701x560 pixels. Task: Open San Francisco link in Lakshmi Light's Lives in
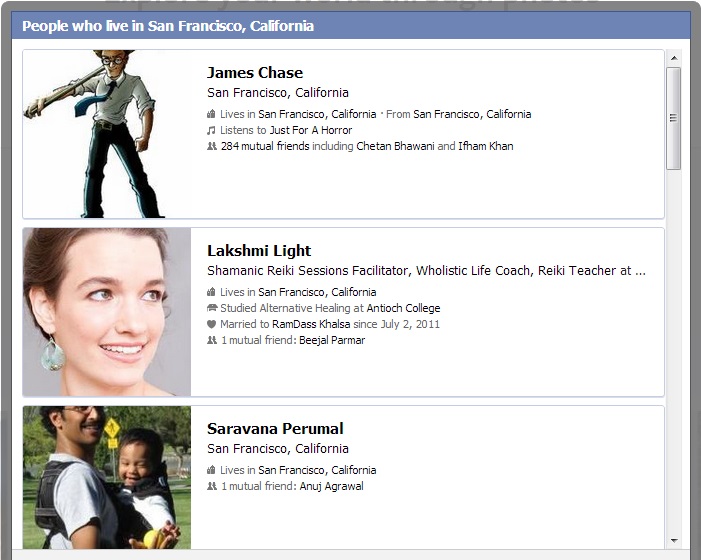[x=317, y=292]
